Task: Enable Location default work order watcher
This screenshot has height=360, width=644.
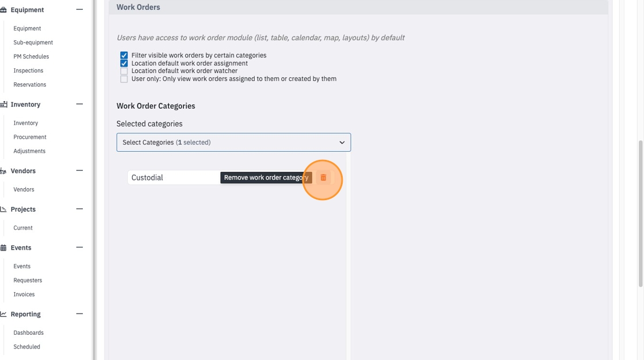Action: (124, 71)
